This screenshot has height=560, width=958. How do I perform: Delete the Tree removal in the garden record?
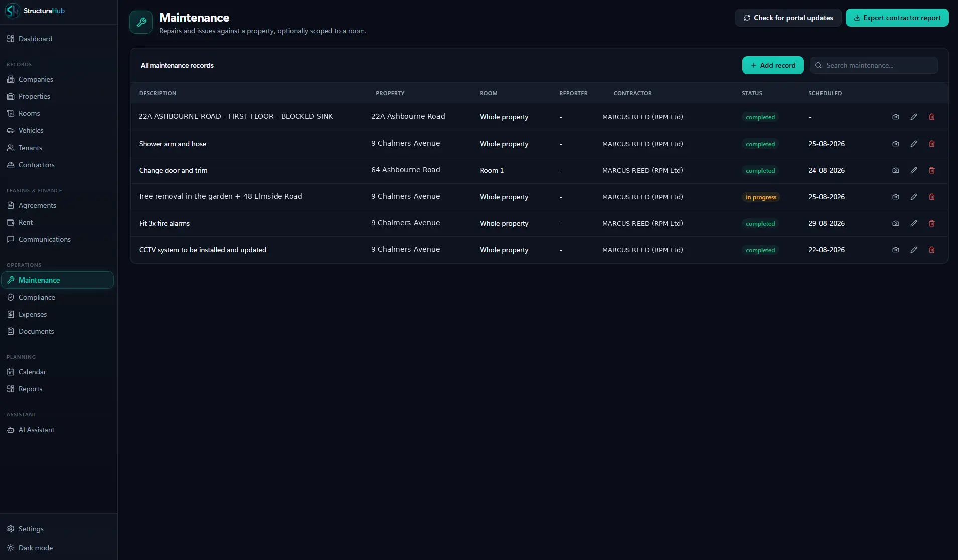pos(932,197)
